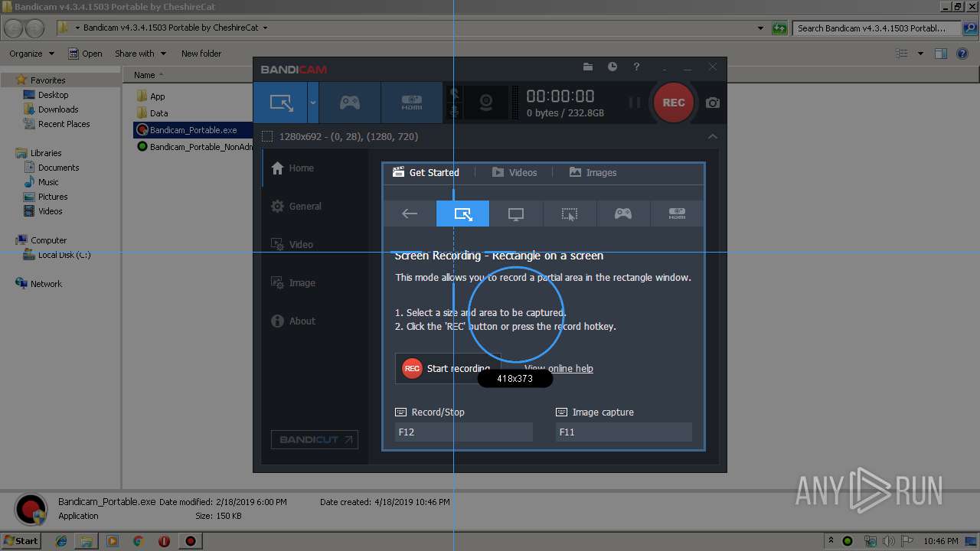
Task: Click the Record/Stop hotkey field F12
Action: point(464,432)
